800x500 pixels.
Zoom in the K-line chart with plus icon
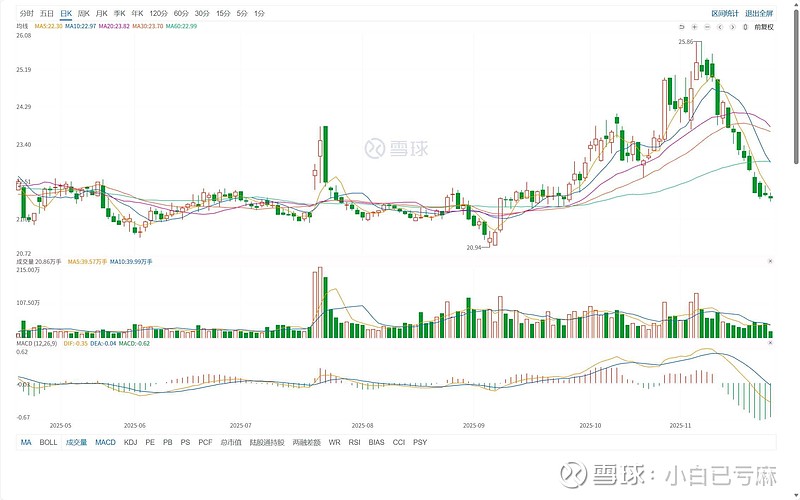point(694,27)
